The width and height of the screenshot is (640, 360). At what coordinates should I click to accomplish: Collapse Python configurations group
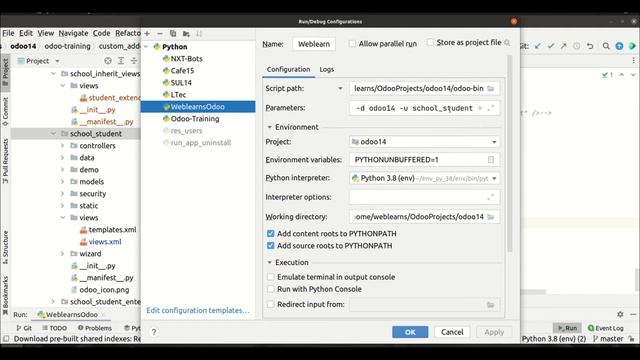(146, 47)
